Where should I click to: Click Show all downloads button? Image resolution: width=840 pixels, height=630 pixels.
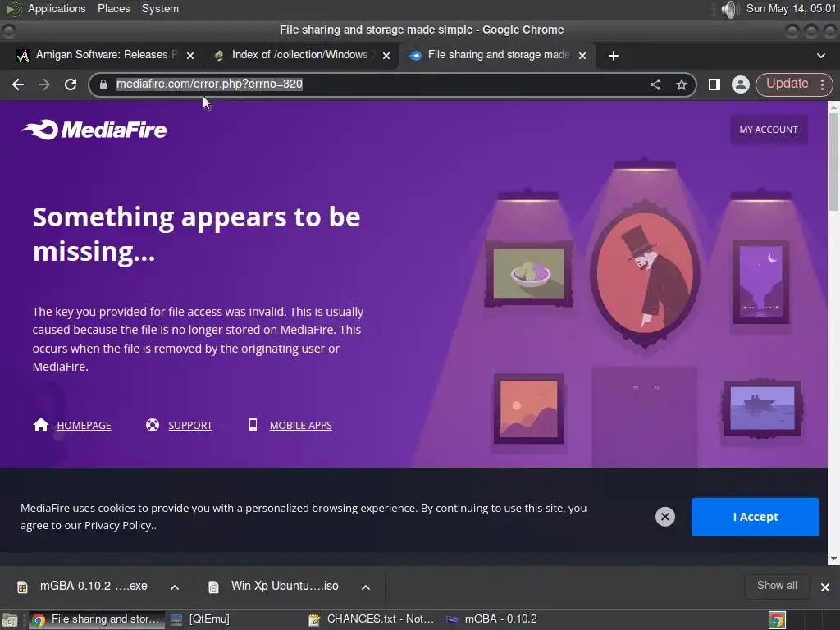tap(777, 586)
